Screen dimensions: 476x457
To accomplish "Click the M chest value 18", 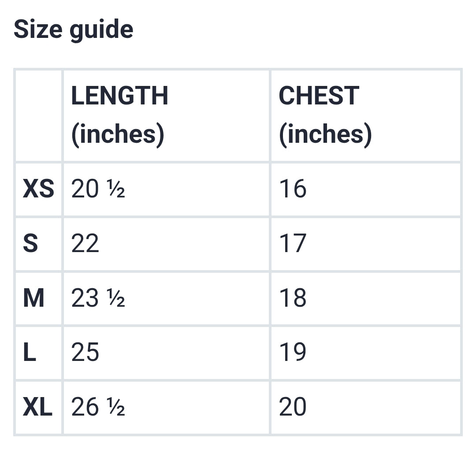I will point(293,298).
